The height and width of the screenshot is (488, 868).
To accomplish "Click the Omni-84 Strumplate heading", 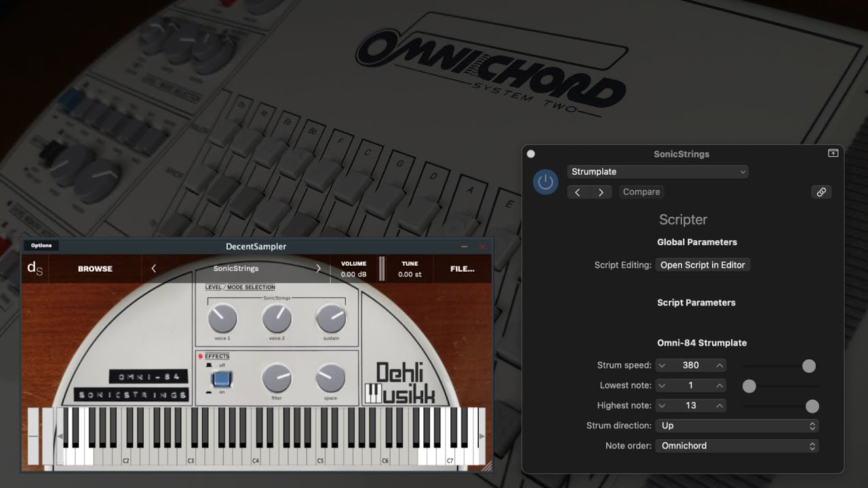I will [x=702, y=343].
